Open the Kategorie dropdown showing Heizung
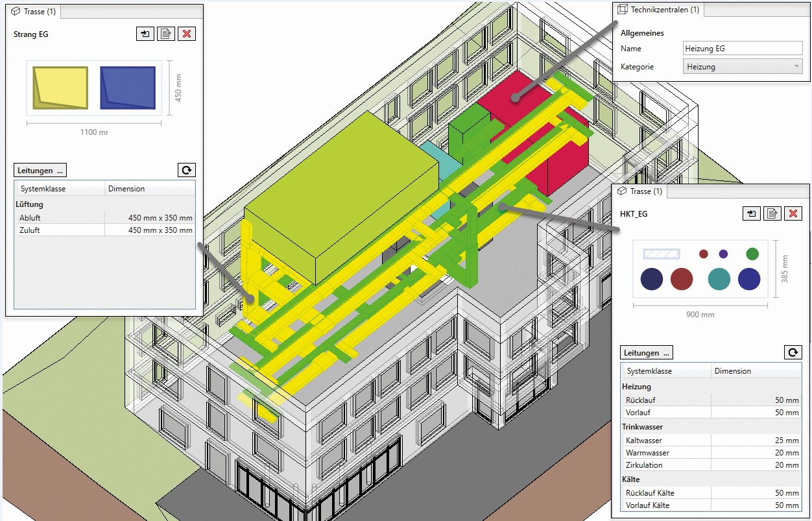The height and width of the screenshot is (521, 812). pyautogui.click(x=743, y=66)
